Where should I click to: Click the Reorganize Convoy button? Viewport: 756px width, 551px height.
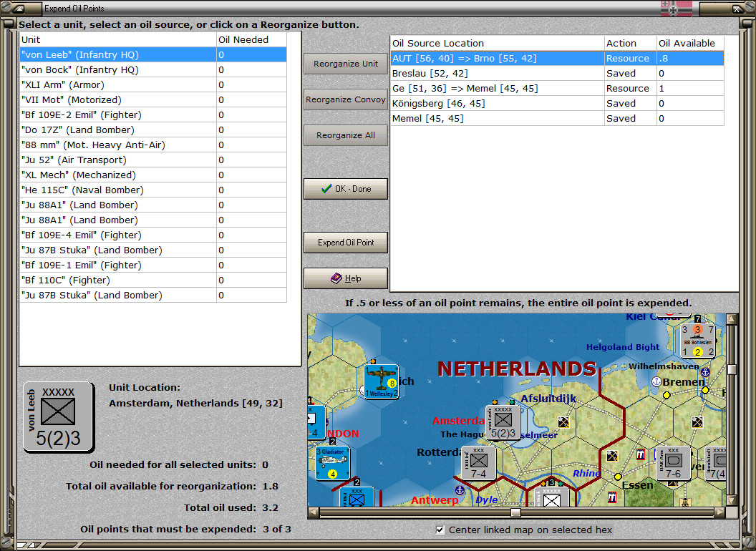pos(346,99)
